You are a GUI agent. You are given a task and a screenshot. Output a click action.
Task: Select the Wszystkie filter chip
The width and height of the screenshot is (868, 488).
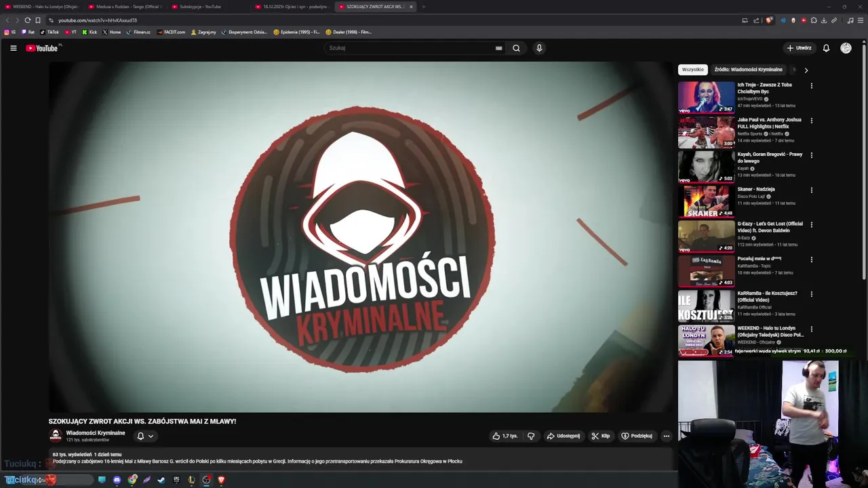coord(693,70)
